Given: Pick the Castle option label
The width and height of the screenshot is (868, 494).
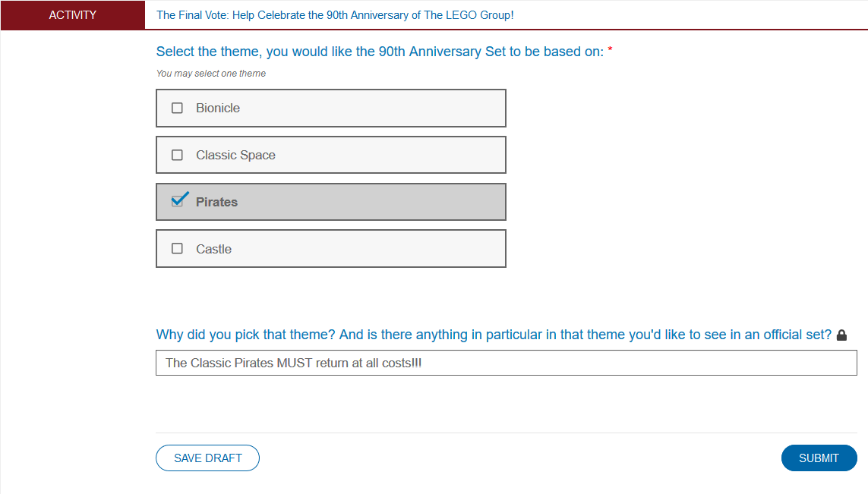Looking at the screenshot, I should [213, 250].
